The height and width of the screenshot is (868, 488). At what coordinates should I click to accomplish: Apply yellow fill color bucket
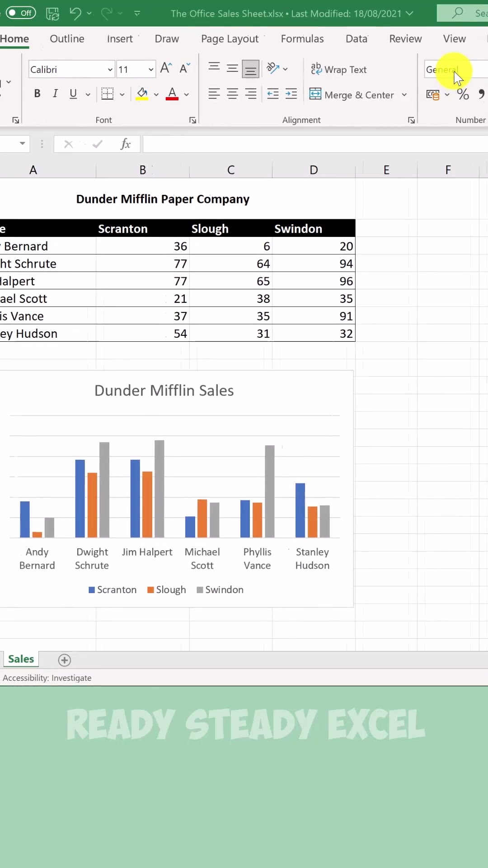[x=142, y=94]
